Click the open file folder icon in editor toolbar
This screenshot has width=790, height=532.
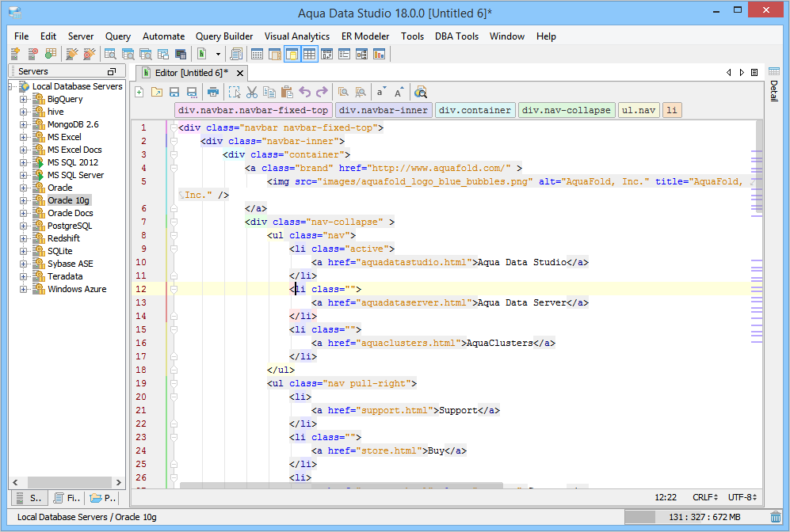point(157,92)
